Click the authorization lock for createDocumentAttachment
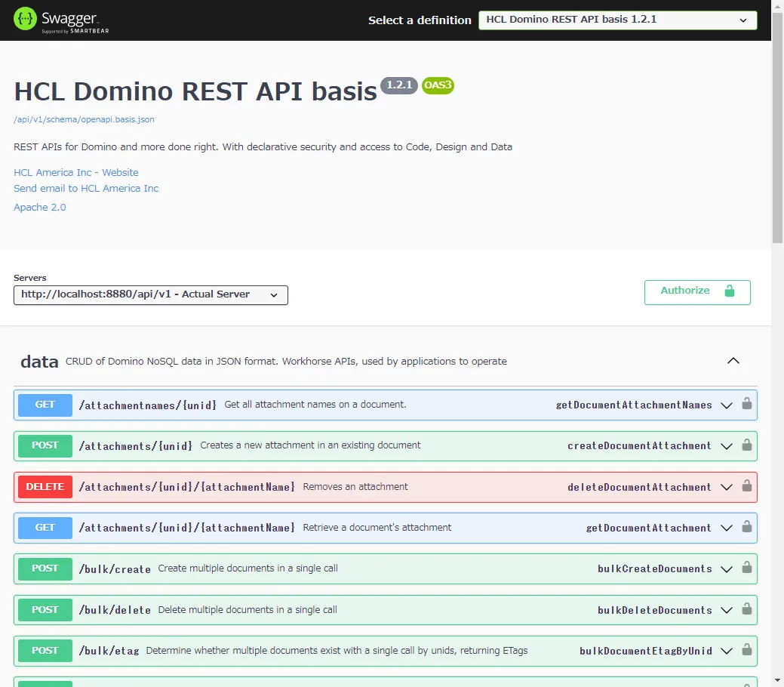This screenshot has width=784, height=687. [746, 445]
